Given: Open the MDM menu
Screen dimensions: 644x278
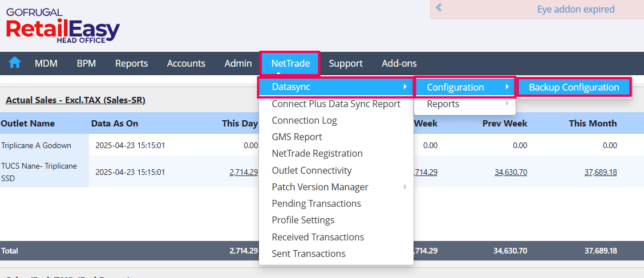Looking at the screenshot, I should click(46, 63).
